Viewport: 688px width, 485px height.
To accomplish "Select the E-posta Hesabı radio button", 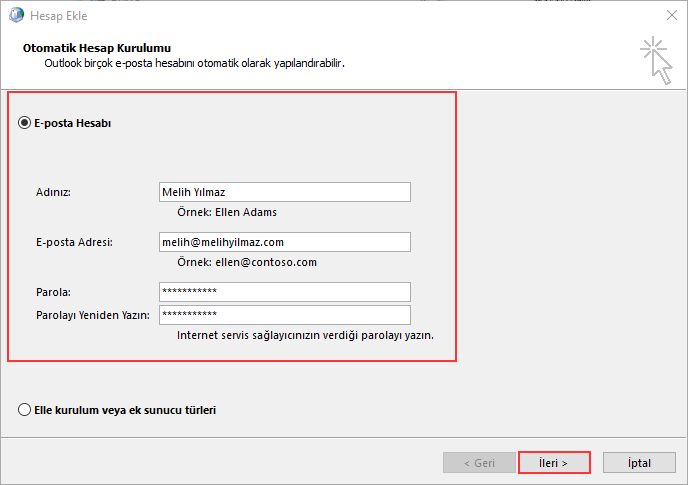I will coord(25,123).
